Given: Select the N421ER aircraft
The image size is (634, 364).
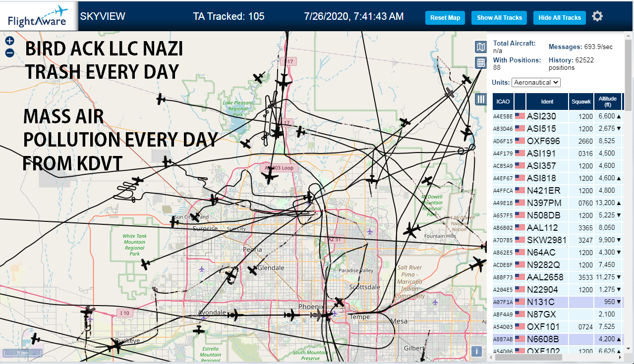Looking at the screenshot, I should point(557,191).
